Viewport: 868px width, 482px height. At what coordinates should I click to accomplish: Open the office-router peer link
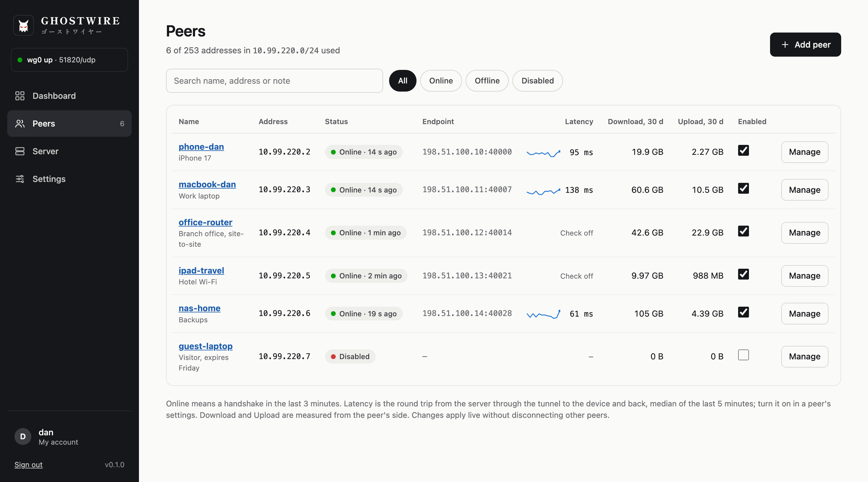click(205, 223)
